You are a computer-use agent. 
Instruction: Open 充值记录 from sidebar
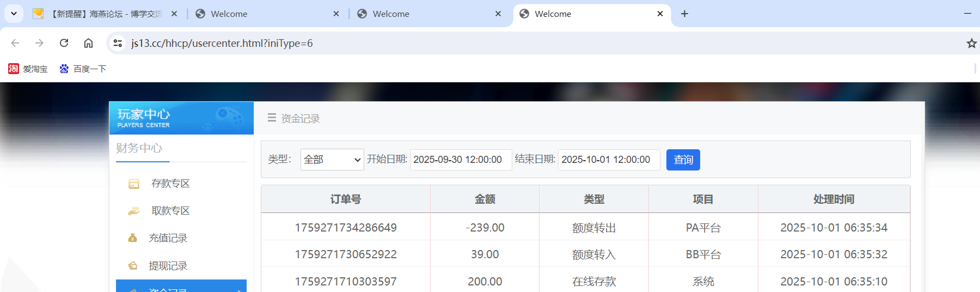point(168,238)
